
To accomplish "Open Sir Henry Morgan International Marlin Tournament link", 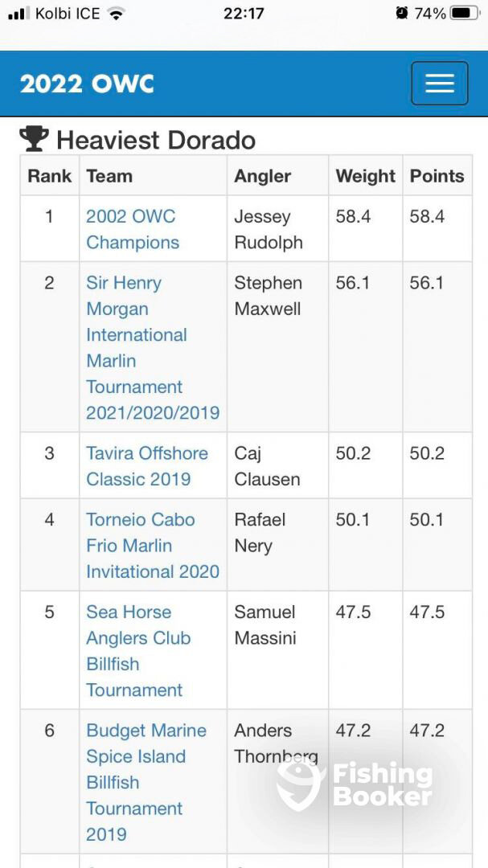I will [x=153, y=348].
